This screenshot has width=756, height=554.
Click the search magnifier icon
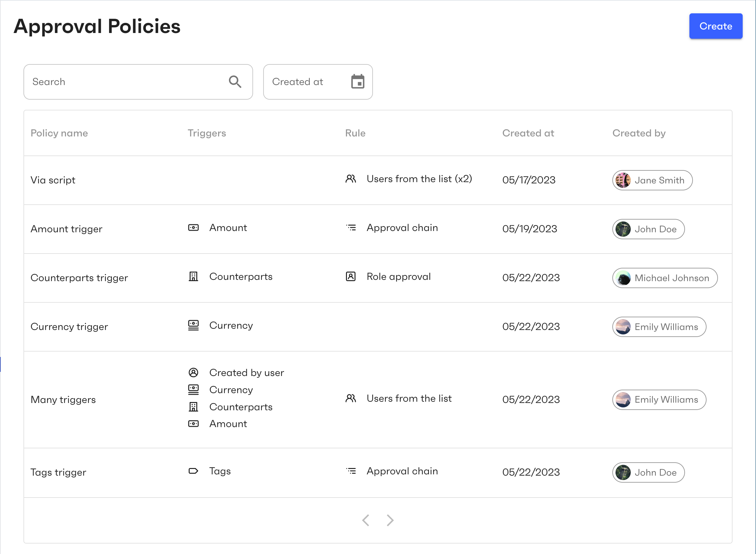[x=235, y=82]
